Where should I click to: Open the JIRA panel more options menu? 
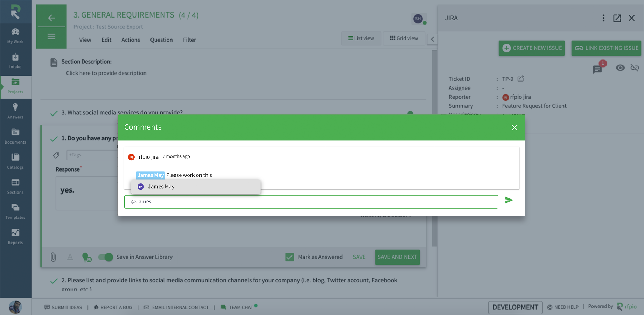603,18
